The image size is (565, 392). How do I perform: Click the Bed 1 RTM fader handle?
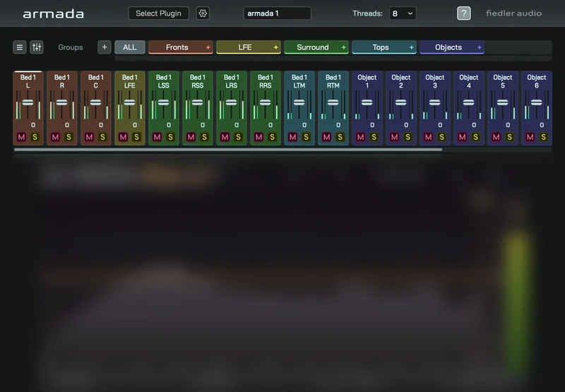333,102
